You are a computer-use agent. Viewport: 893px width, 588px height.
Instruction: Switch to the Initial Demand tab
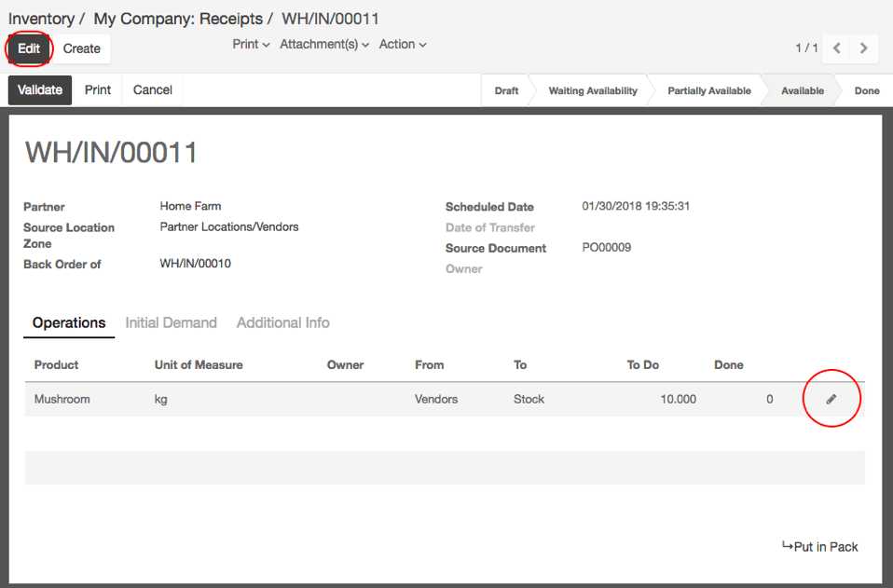[x=171, y=322]
